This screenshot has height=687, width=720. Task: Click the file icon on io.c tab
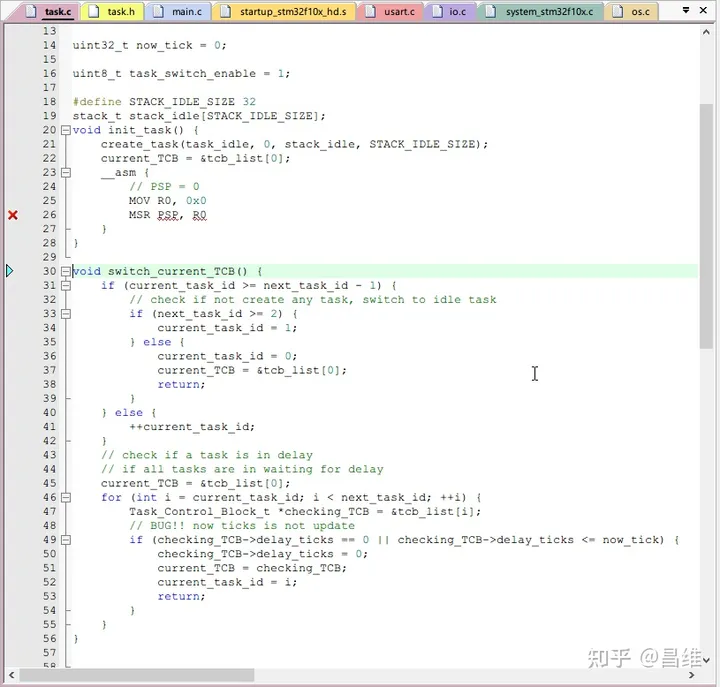click(438, 11)
